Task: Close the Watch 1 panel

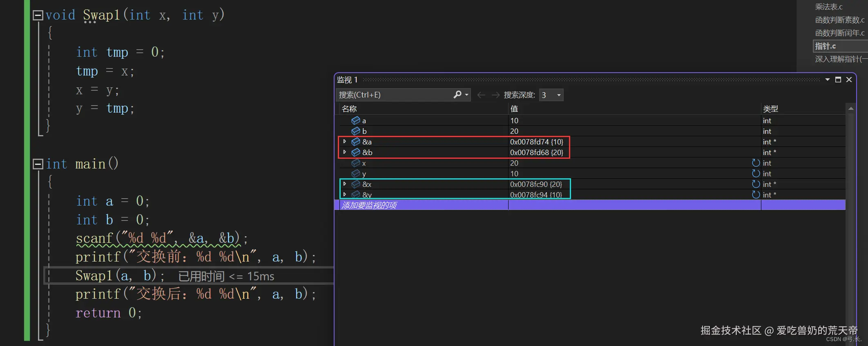Action: pyautogui.click(x=849, y=80)
